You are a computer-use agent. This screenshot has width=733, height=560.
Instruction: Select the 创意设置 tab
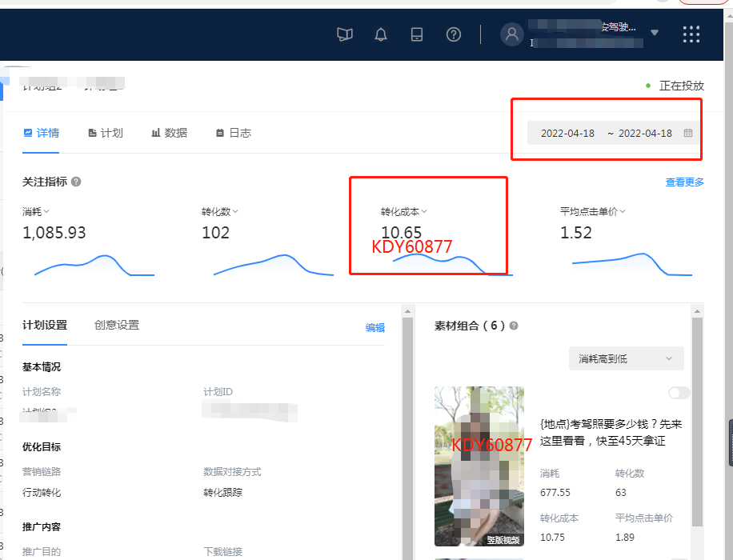click(x=117, y=325)
